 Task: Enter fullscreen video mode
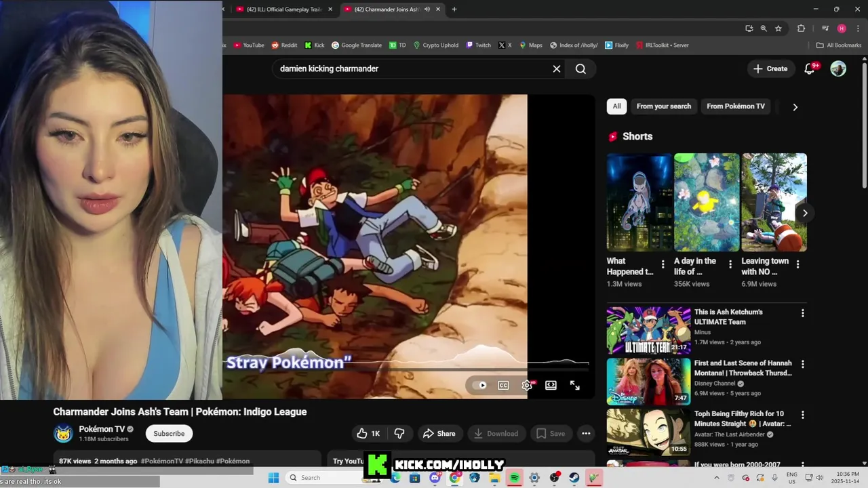point(574,385)
